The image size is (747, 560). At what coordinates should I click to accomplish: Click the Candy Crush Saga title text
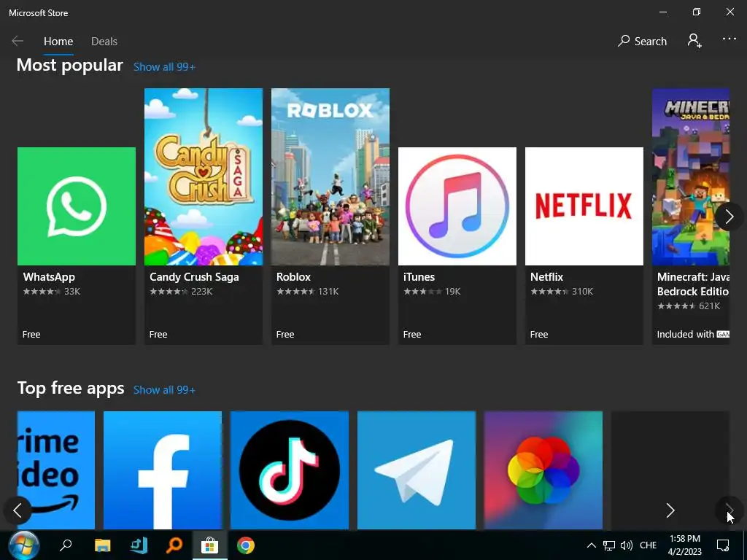194,276
